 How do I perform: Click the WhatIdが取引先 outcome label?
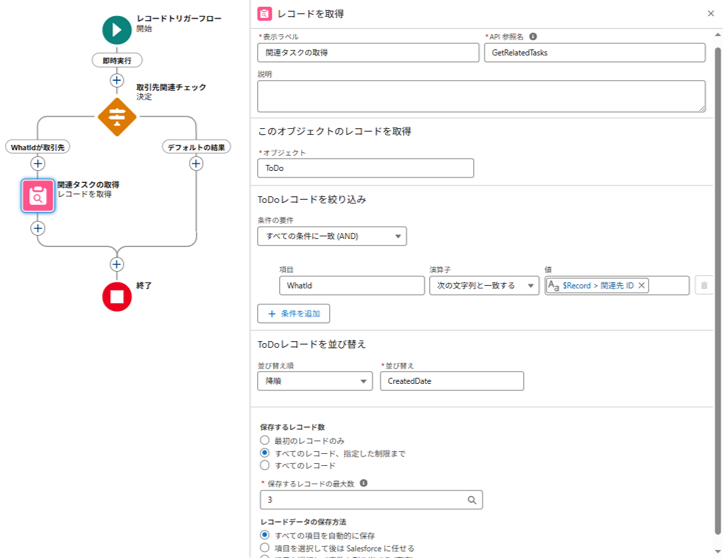(38, 147)
